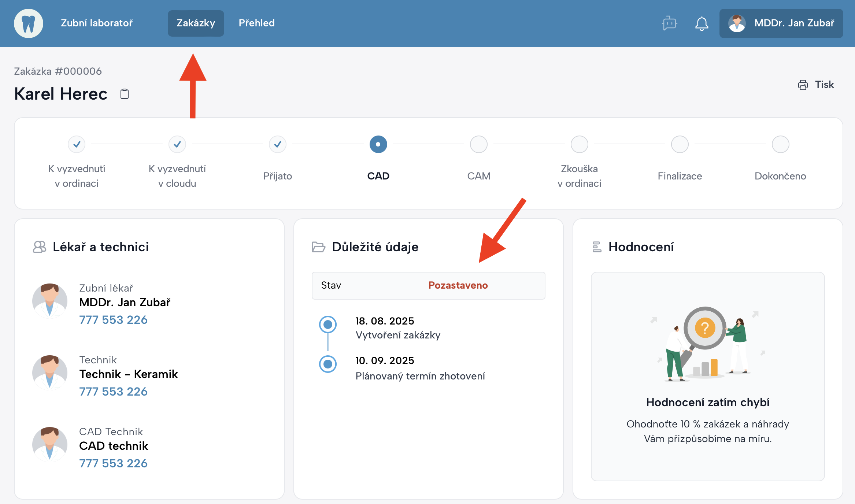Call dentist's phone number 777 553 226
Screen dimensions: 855x504
click(x=113, y=320)
